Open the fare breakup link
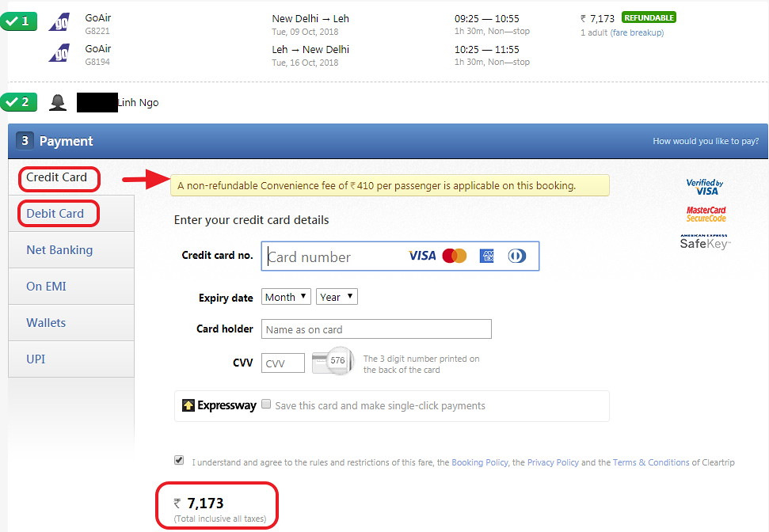 click(x=637, y=32)
